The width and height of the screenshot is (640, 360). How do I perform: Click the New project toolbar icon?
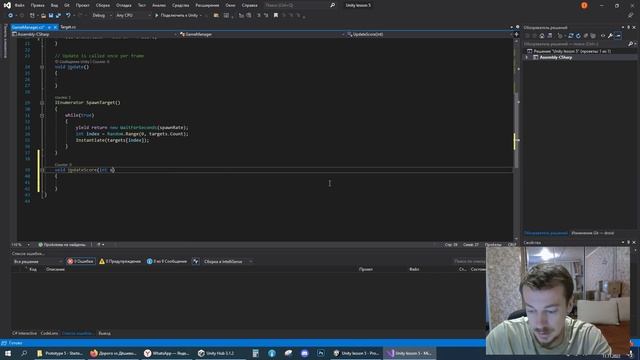[x=32, y=16]
